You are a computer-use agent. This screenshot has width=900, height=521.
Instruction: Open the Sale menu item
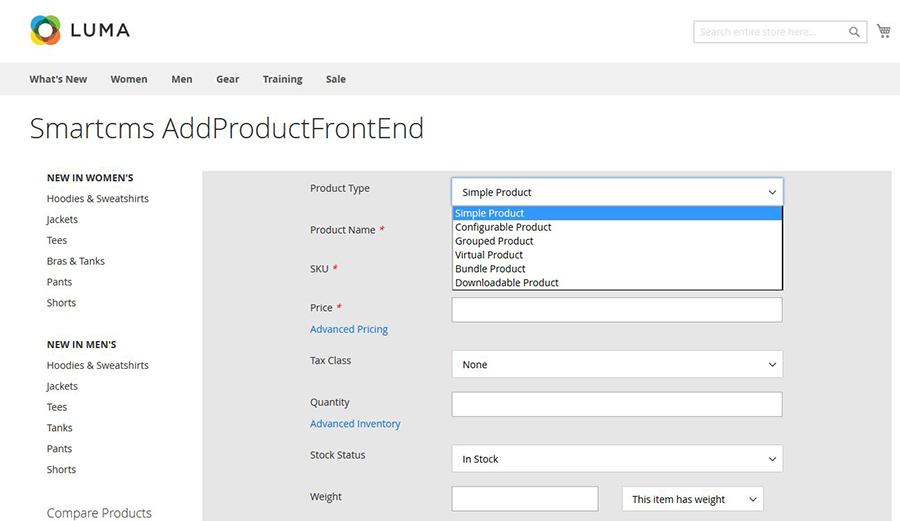[336, 79]
